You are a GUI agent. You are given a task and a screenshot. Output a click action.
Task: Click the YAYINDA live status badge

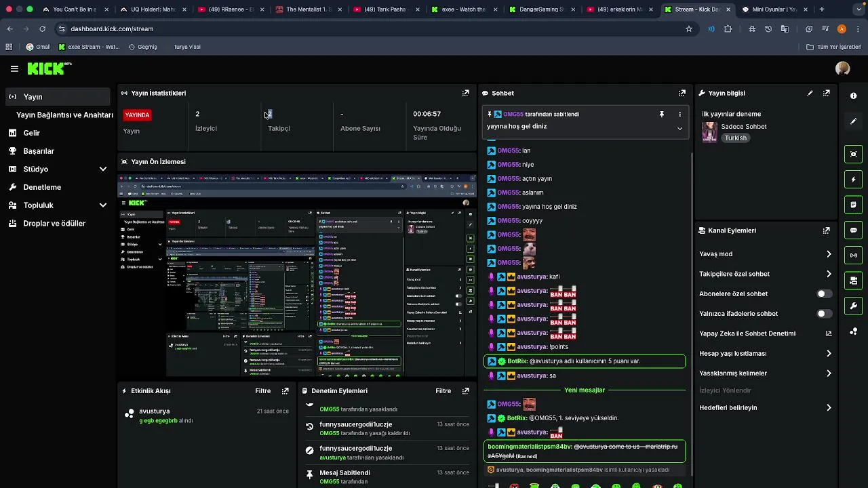coord(137,115)
